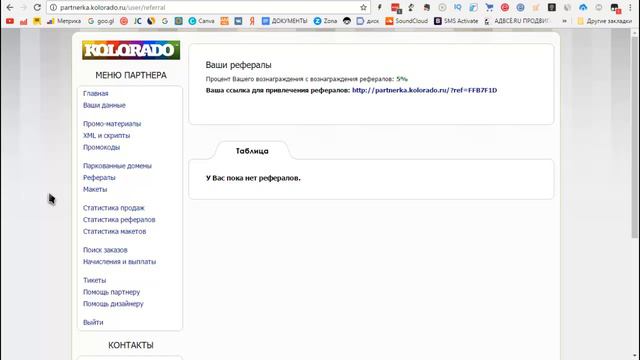The width and height of the screenshot is (640, 360).
Task: Click the referral link with ref=FFB7F1D
Action: 424,90
